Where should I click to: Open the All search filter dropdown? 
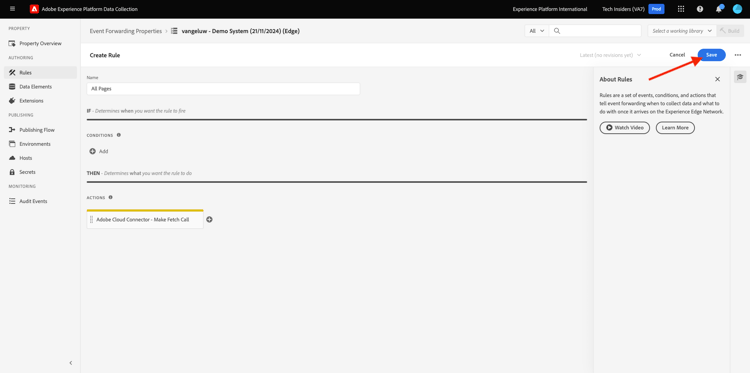[x=537, y=31]
